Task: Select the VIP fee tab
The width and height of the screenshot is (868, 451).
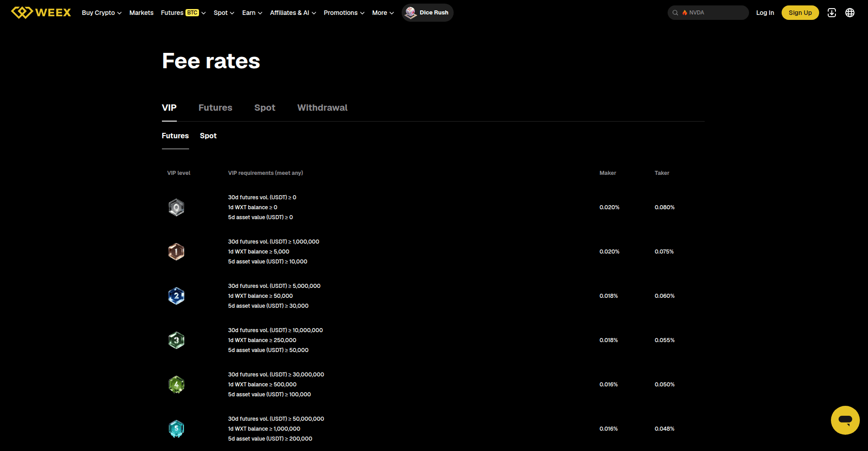Action: click(169, 108)
